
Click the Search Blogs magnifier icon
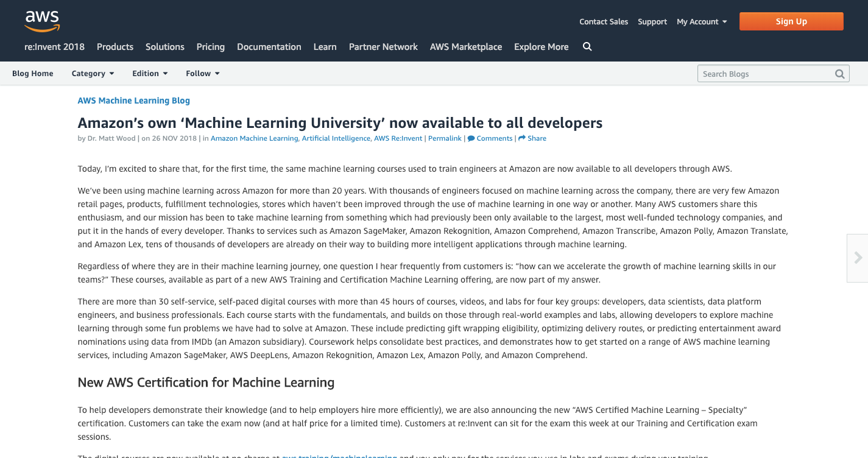tap(840, 74)
